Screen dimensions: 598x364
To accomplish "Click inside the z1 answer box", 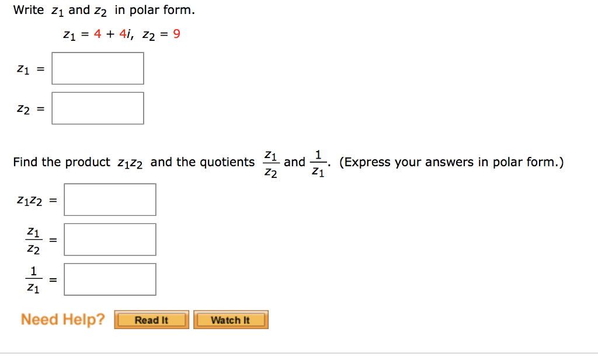I will [98, 68].
